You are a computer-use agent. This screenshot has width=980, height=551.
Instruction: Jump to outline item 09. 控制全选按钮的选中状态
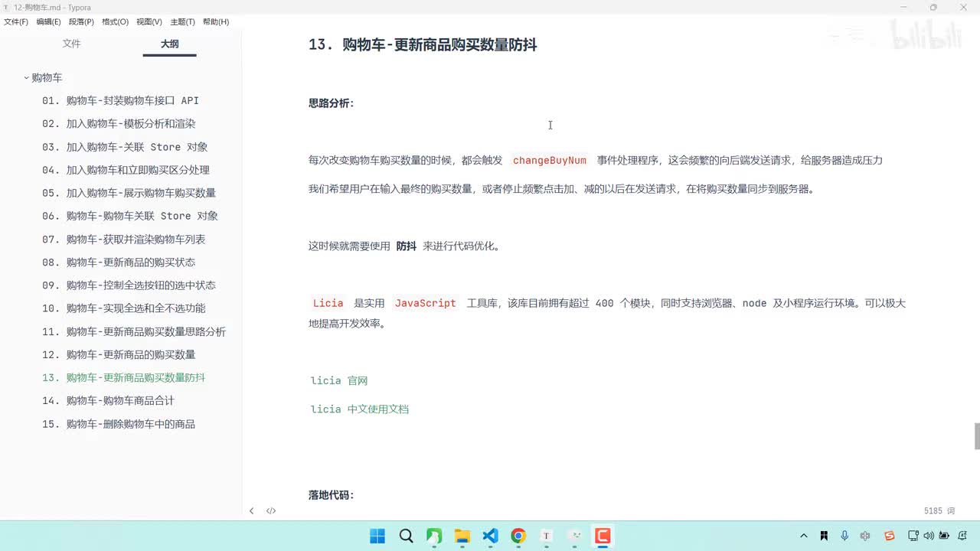pos(129,285)
